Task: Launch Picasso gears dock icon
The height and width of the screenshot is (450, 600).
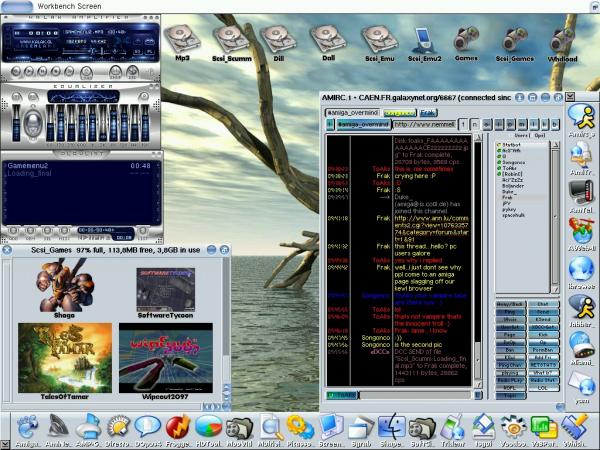Action: tap(299, 430)
